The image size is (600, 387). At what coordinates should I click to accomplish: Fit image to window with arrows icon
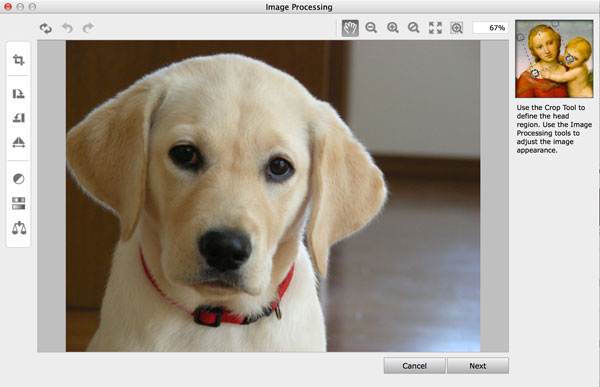(435, 28)
